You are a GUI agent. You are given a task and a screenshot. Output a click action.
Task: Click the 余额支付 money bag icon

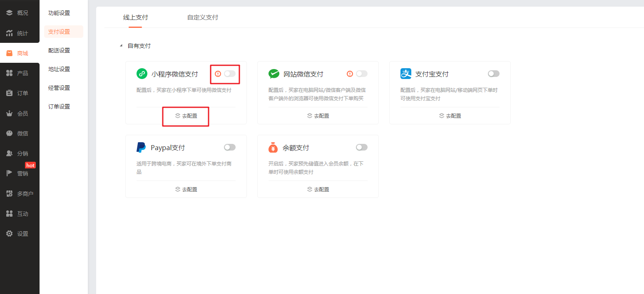click(273, 148)
